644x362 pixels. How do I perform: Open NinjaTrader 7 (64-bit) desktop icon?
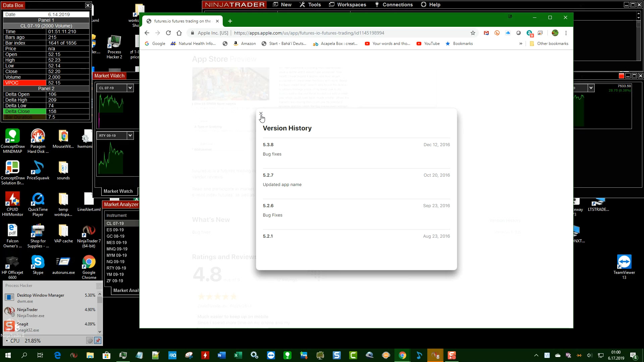[x=89, y=236]
